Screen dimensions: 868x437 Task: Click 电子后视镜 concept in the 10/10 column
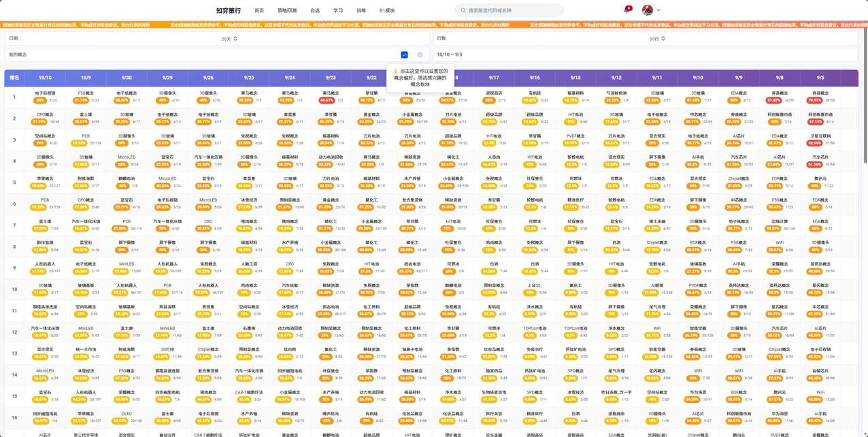pyautogui.click(x=45, y=93)
